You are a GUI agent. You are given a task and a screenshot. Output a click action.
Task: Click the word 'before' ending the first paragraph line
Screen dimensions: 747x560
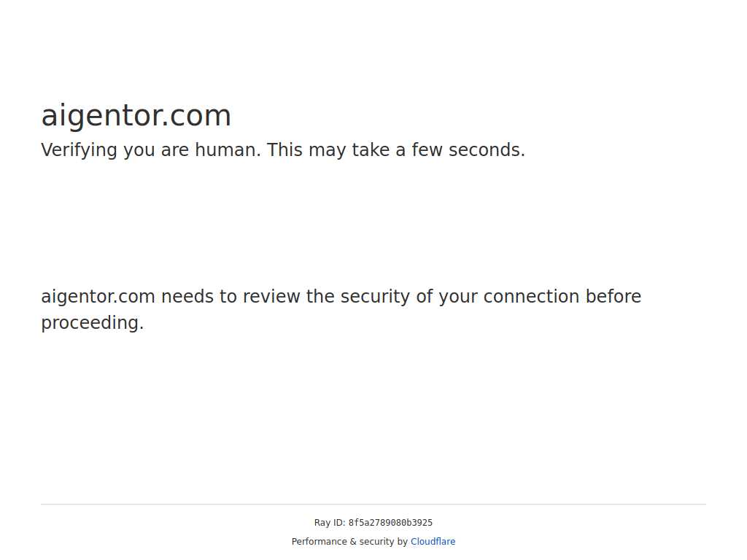(613, 297)
